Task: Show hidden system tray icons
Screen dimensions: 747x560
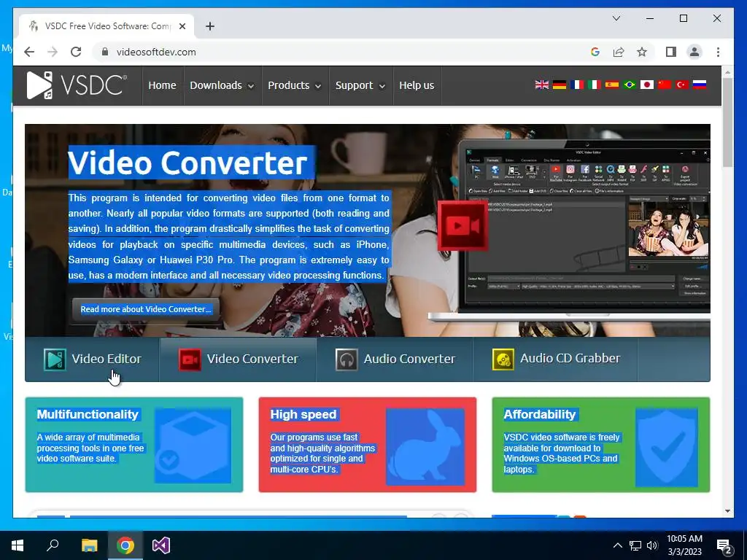Action: tap(617, 545)
